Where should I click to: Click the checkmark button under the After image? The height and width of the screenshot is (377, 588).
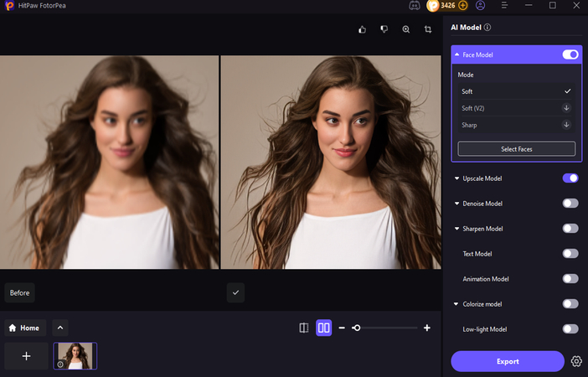(236, 292)
